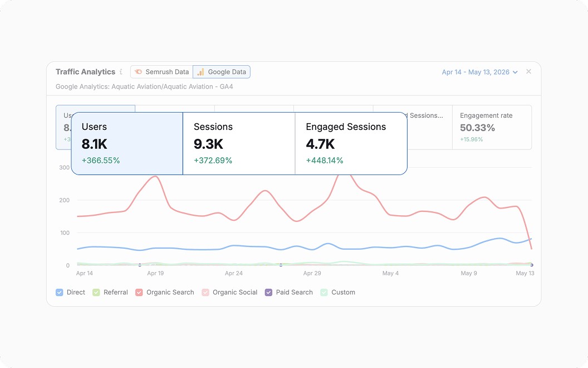This screenshot has width=588, height=368.
Task: Click the Organic Social legend label
Action: click(x=235, y=293)
